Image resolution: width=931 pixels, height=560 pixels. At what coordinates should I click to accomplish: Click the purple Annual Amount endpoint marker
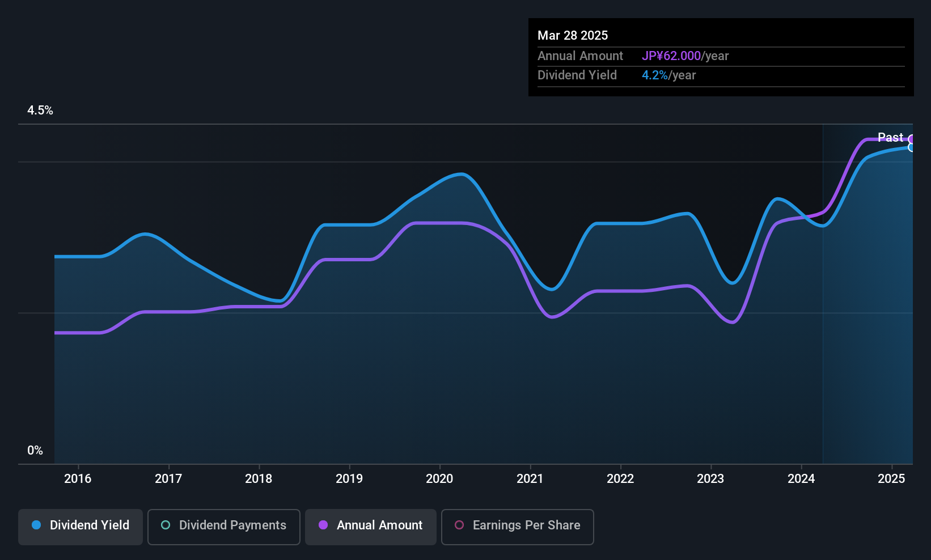912,139
